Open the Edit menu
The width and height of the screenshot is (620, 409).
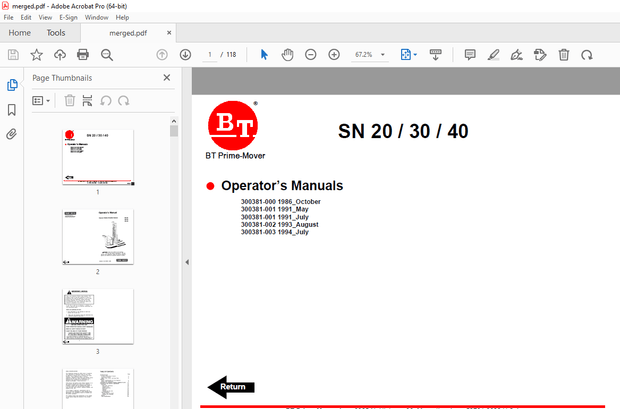click(26, 17)
